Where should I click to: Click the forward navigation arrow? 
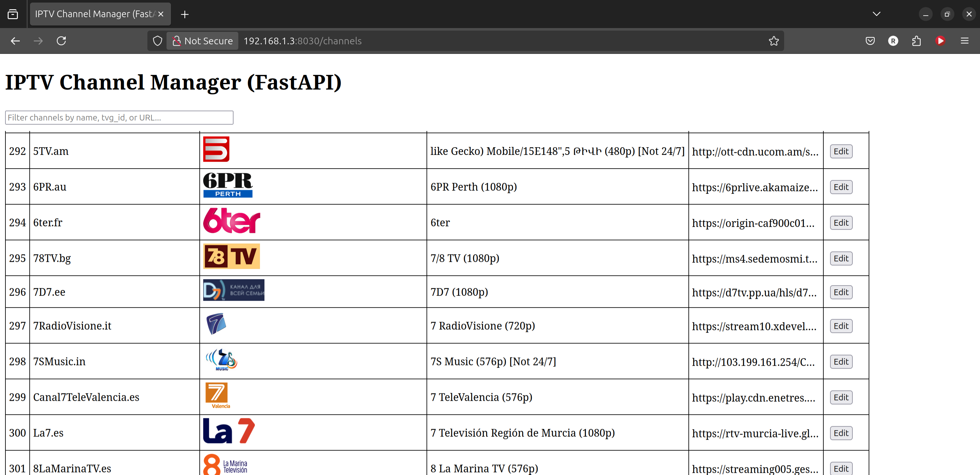pyautogui.click(x=38, y=41)
